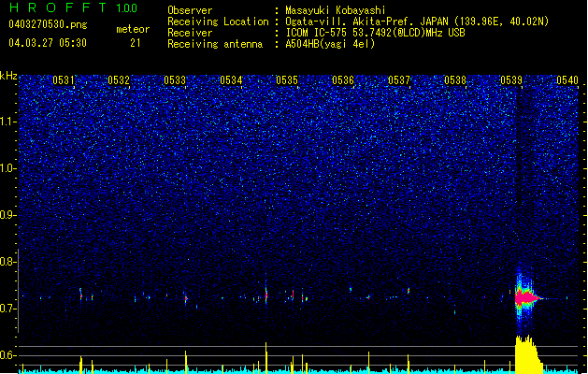The height and width of the screenshot is (374, 588).
Task: Select the Ogata-vill. Akita-Pref. JAPAN location text
Action: pyautogui.click(x=417, y=22)
